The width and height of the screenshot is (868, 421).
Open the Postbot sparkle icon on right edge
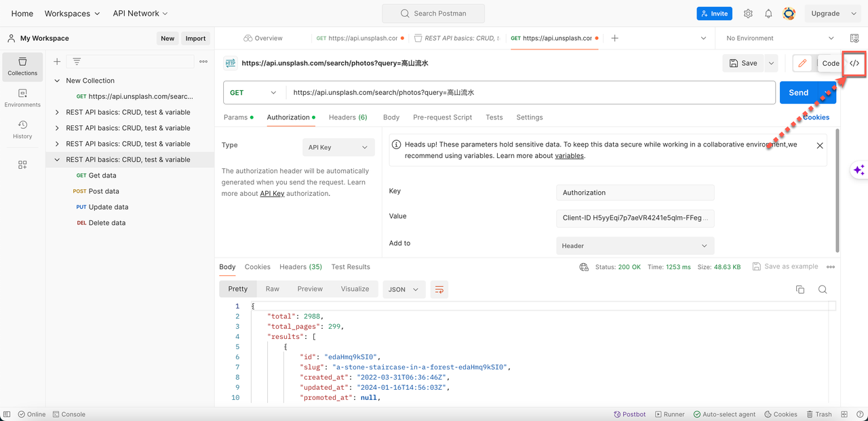point(859,170)
